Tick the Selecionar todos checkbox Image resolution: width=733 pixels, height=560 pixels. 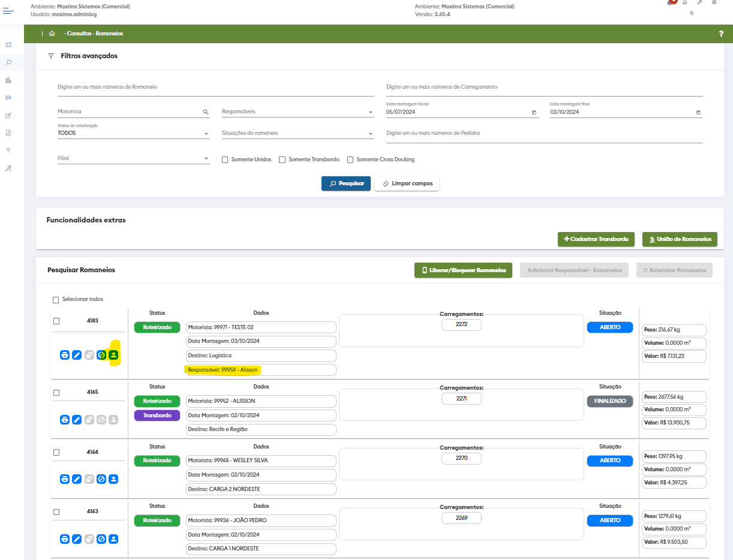56,299
